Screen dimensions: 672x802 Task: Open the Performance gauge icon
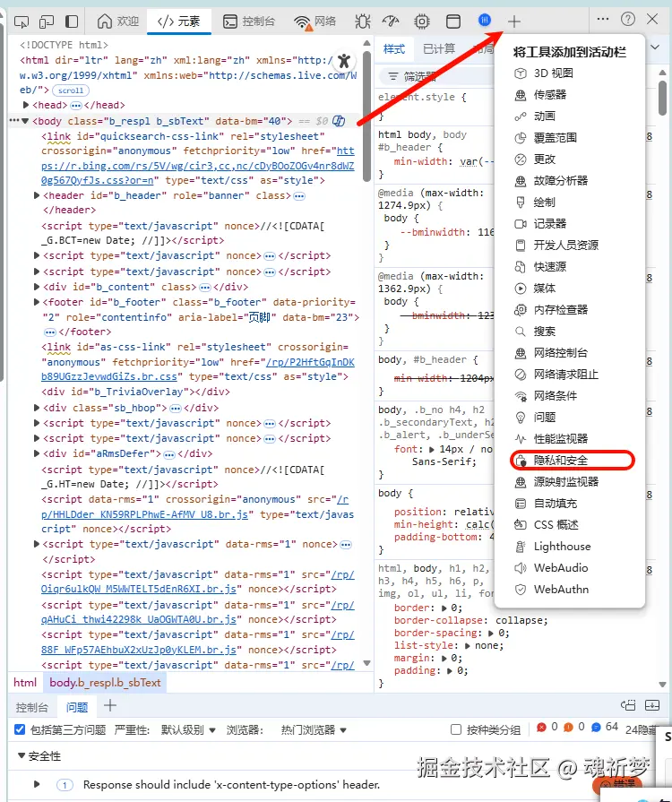(391, 22)
